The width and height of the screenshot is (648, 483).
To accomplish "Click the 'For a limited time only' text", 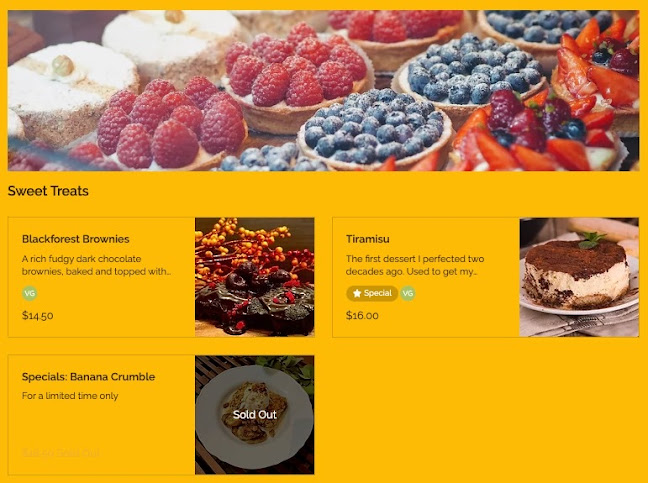I will click(70, 396).
